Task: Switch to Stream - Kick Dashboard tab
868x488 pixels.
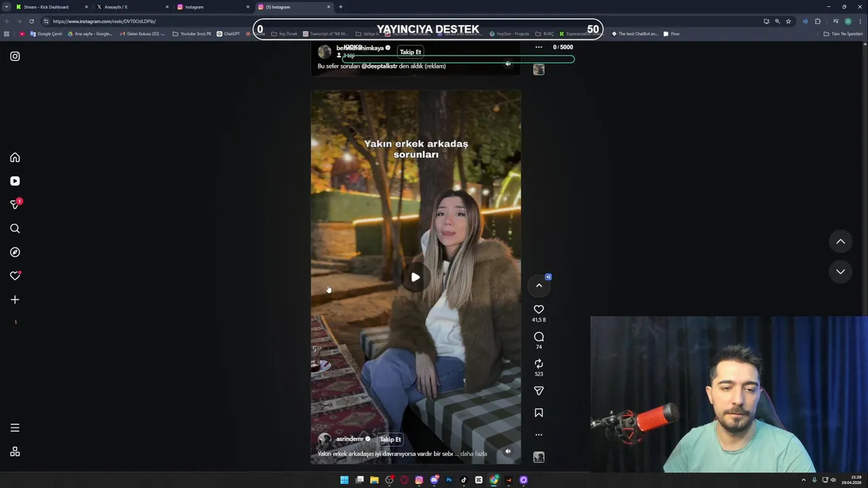Action: point(52,7)
